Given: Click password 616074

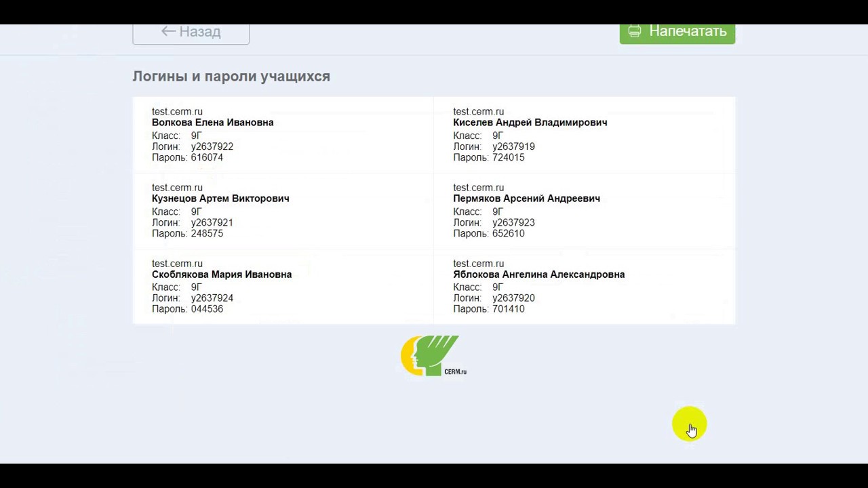Looking at the screenshot, I should 207,157.
